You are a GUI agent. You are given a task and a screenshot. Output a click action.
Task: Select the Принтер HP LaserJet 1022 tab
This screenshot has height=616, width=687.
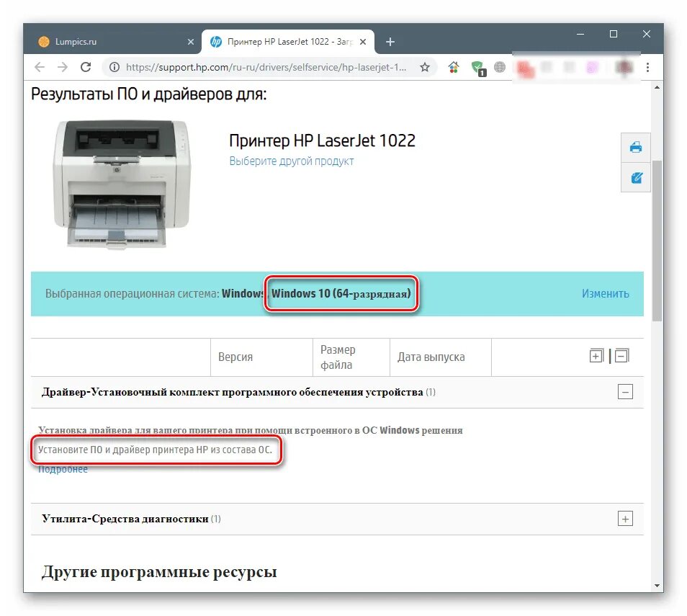pyautogui.click(x=288, y=42)
